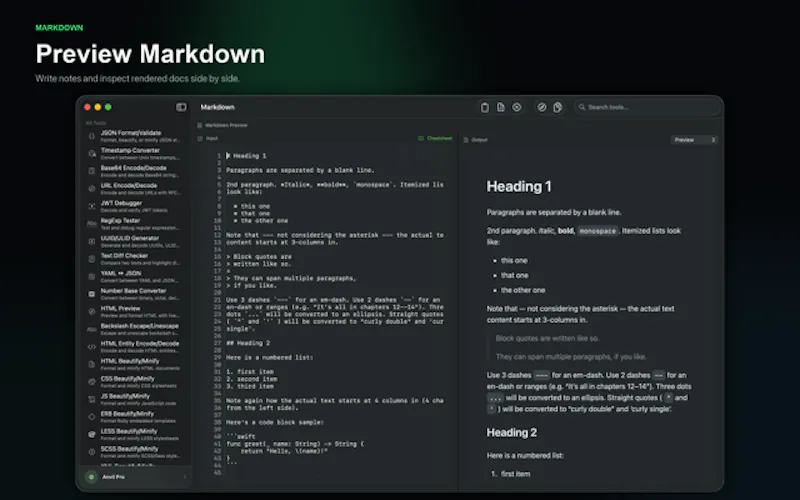Click the document file toolbar icon

[x=501, y=107]
